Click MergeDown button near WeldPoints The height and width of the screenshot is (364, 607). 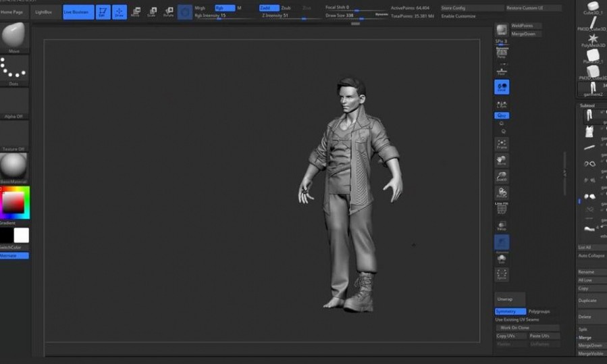(526, 34)
